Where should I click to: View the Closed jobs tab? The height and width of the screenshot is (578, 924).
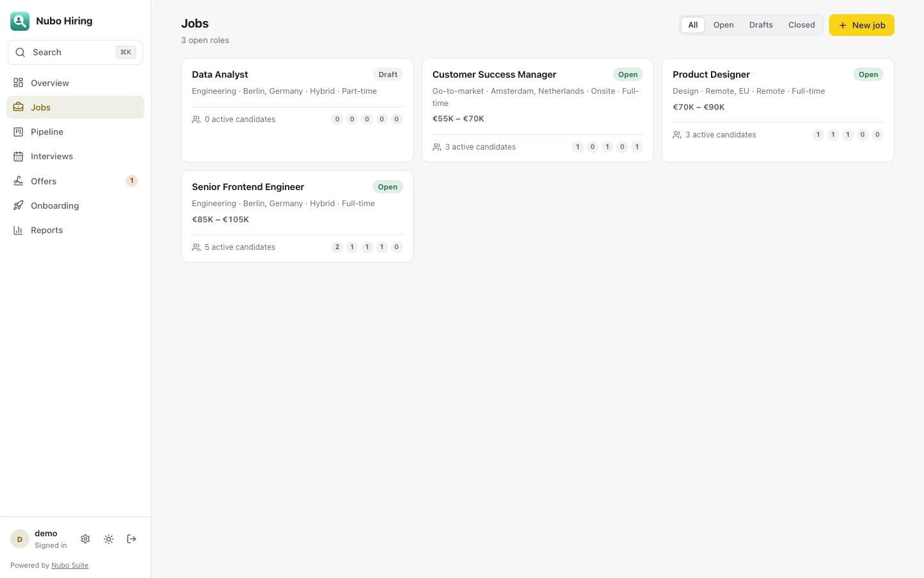[801, 25]
